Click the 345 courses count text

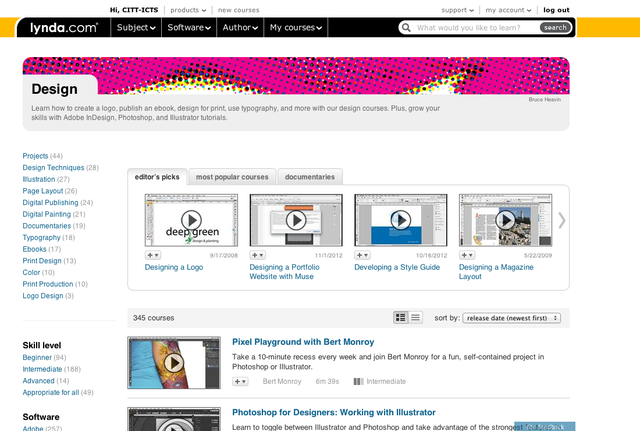[x=153, y=318]
